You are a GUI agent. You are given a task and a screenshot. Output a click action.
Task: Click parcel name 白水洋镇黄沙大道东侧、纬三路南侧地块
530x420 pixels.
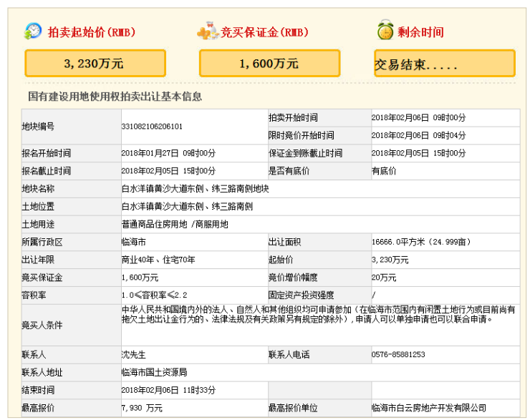(x=196, y=189)
